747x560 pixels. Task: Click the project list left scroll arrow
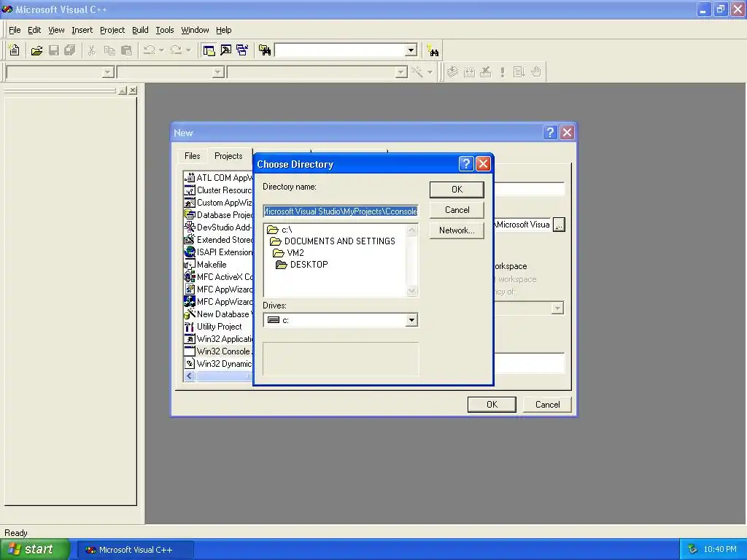coord(190,376)
